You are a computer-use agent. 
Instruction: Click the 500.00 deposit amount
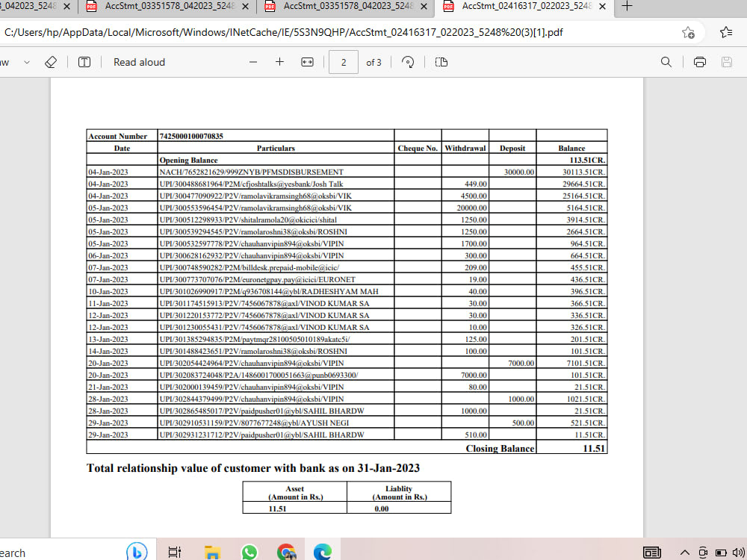[x=523, y=423]
